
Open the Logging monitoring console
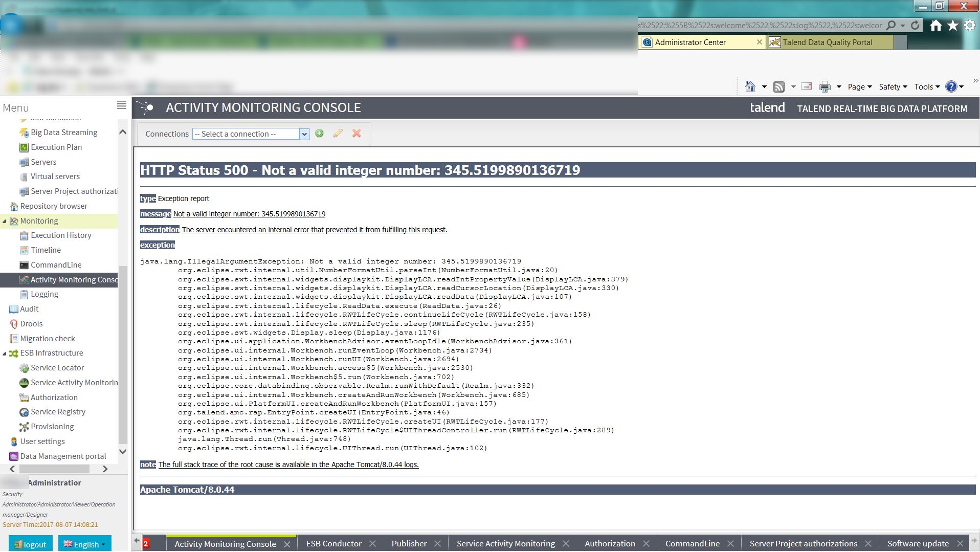43,294
